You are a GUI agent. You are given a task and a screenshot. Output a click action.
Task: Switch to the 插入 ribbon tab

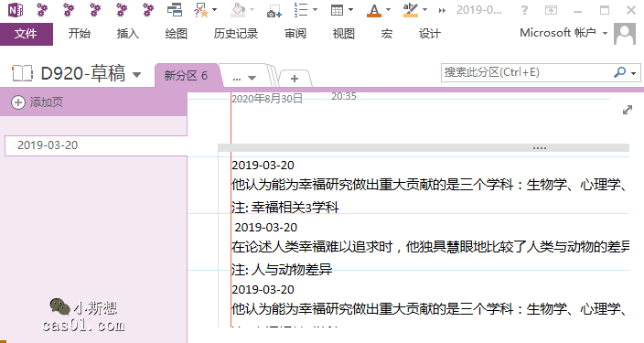[x=128, y=34]
